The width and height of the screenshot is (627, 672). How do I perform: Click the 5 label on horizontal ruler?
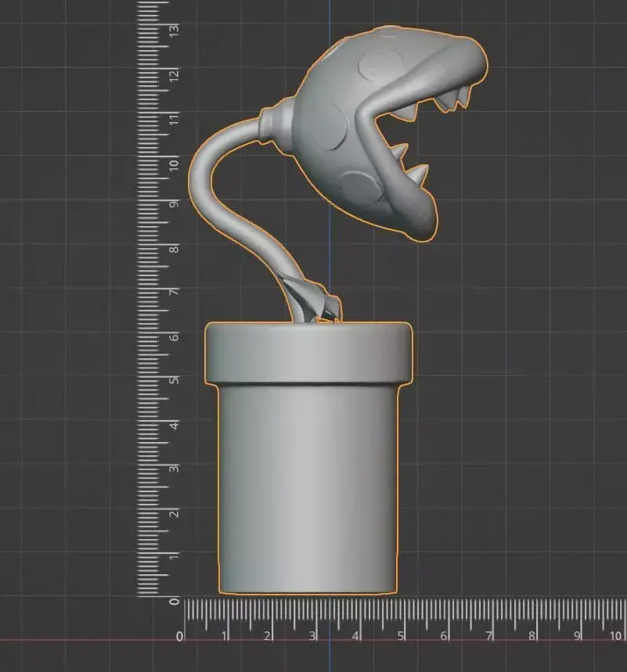pyautogui.click(x=400, y=636)
